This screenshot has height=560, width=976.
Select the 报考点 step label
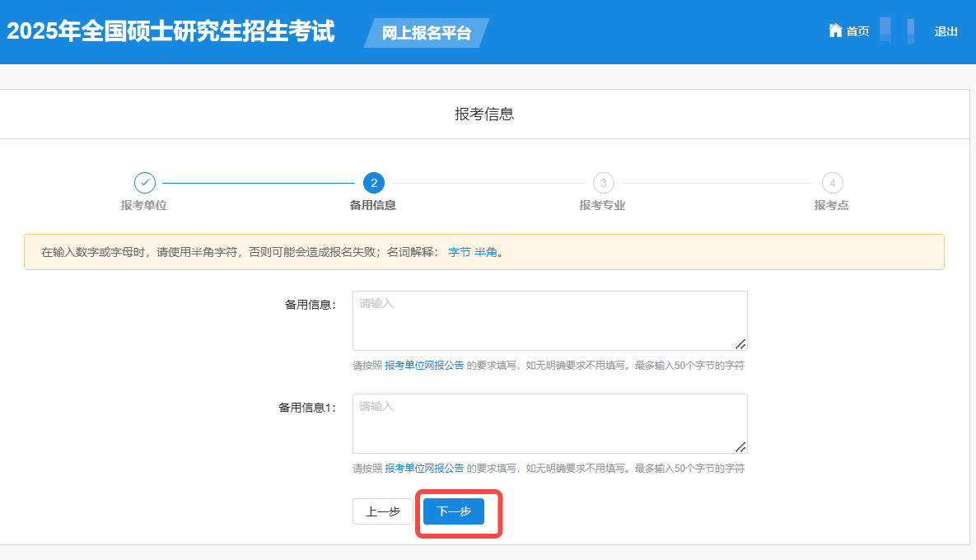tap(832, 205)
